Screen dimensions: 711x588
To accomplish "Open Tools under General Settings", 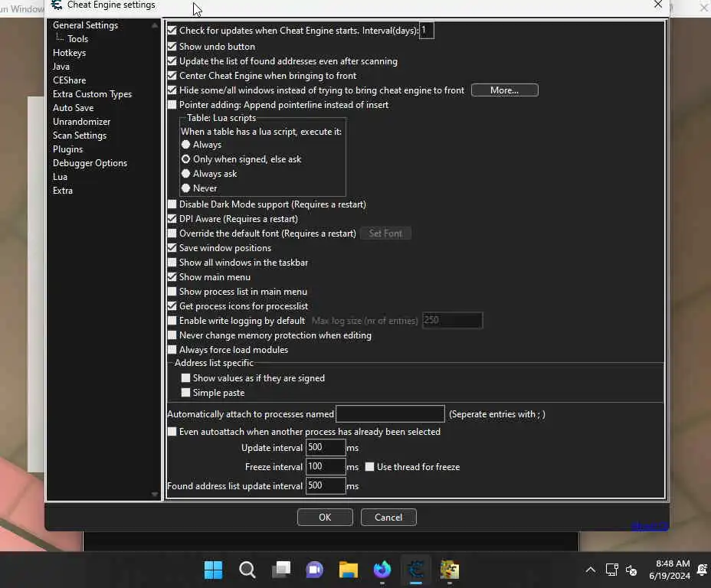I will (x=77, y=39).
